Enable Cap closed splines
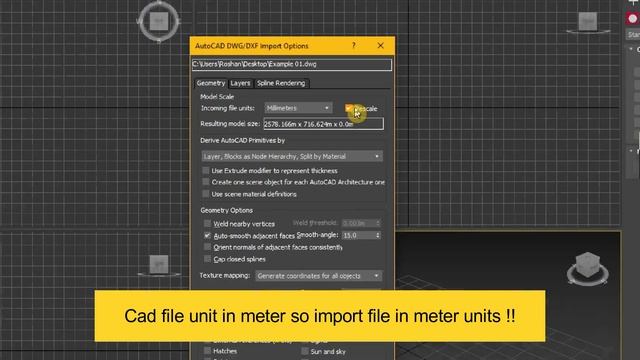The height and width of the screenshot is (360, 640). 207,259
